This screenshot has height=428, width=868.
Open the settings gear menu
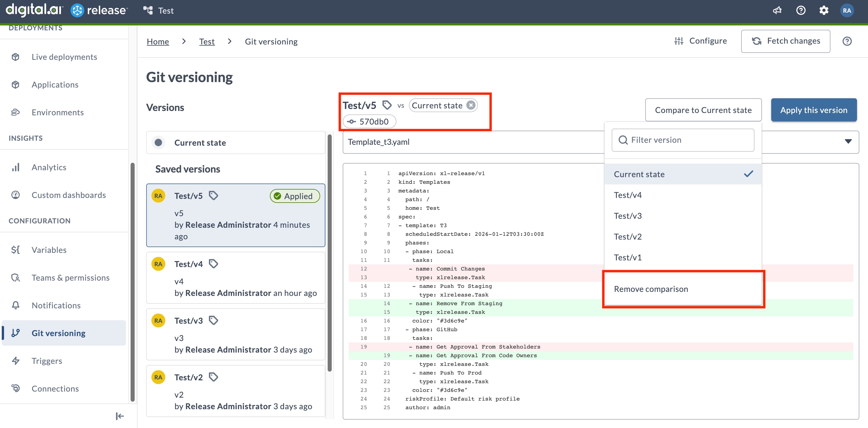(x=824, y=10)
